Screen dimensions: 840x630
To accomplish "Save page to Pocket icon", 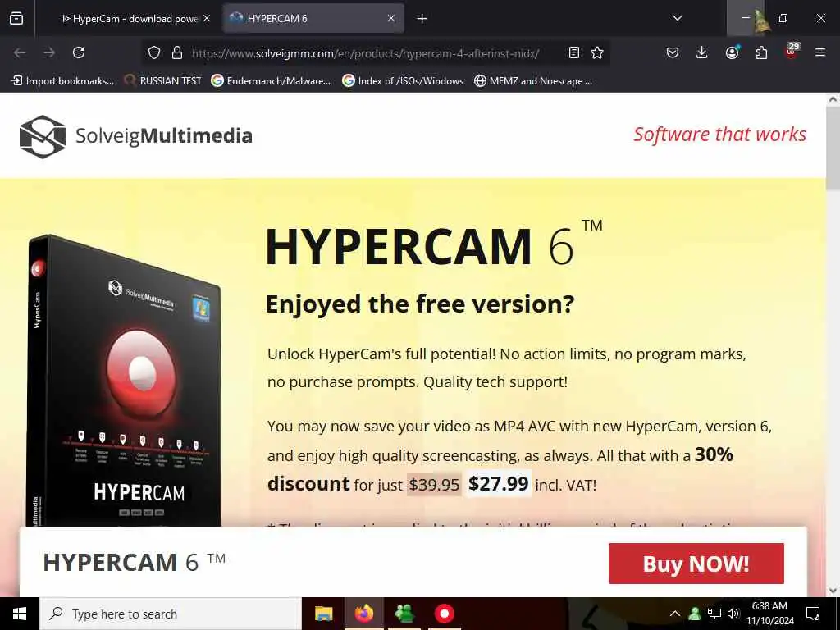I will tap(673, 52).
